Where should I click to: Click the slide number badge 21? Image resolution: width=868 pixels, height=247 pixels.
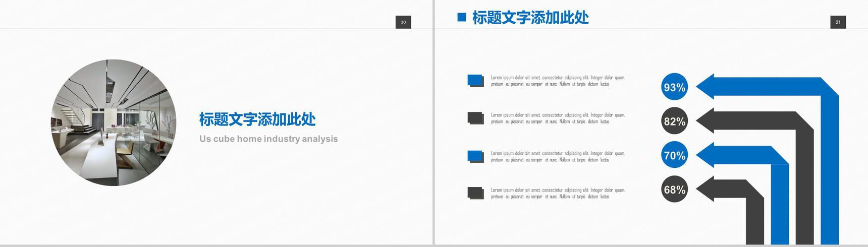[838, 22]
